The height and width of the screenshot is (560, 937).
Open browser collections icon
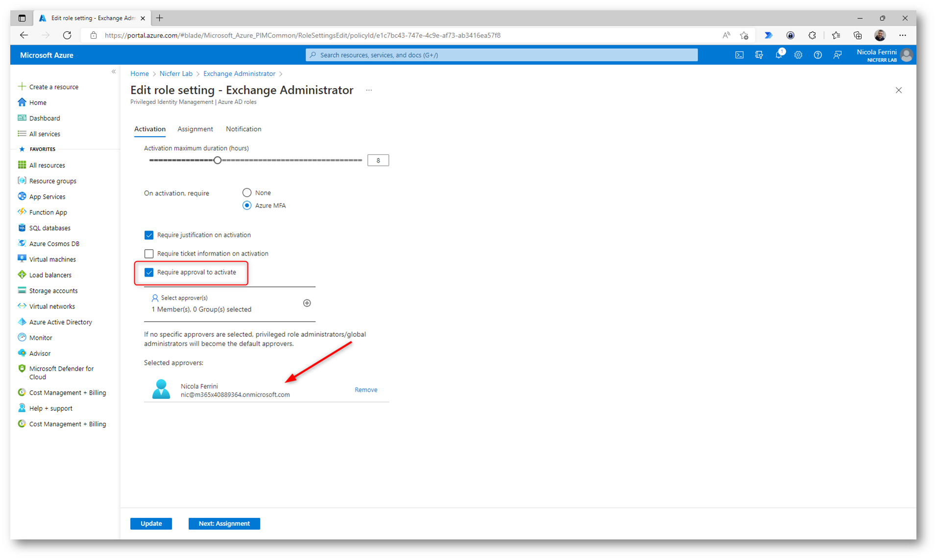857,35
